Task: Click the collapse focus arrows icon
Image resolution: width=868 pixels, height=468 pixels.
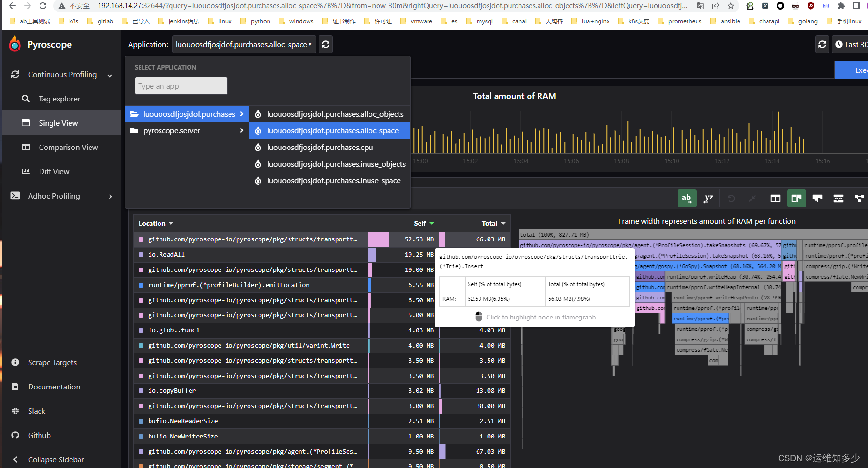Action: click(752, 198)
